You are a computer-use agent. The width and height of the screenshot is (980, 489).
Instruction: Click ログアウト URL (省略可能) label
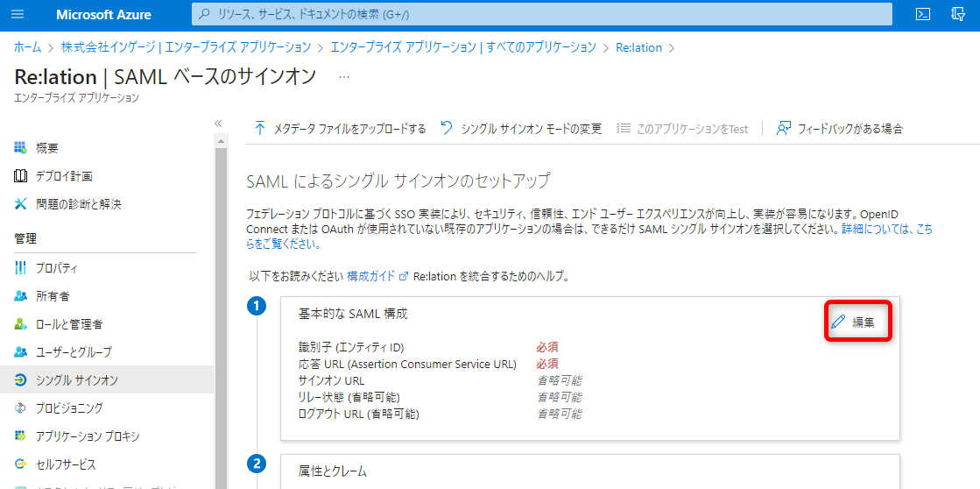tap(359, 414)
